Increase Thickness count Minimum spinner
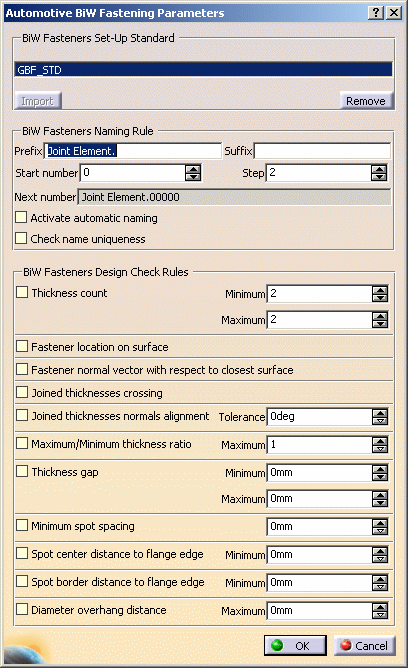This screenshot has height=668, width=408. pos(379,290)
